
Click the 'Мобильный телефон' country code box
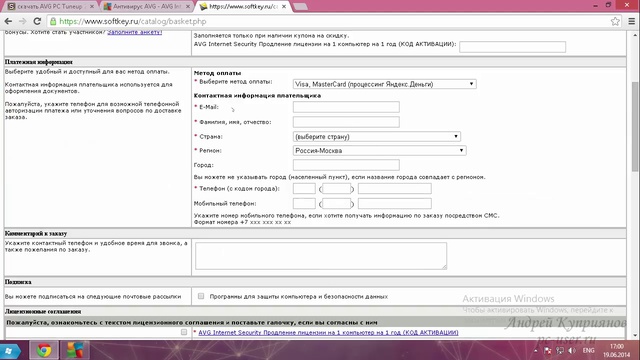(304, 203)
